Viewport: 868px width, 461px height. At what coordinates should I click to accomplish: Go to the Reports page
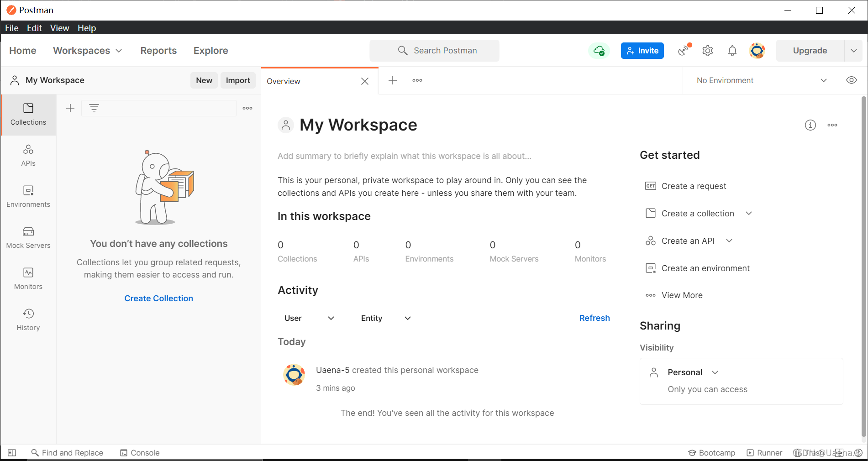tap(158, 51)
